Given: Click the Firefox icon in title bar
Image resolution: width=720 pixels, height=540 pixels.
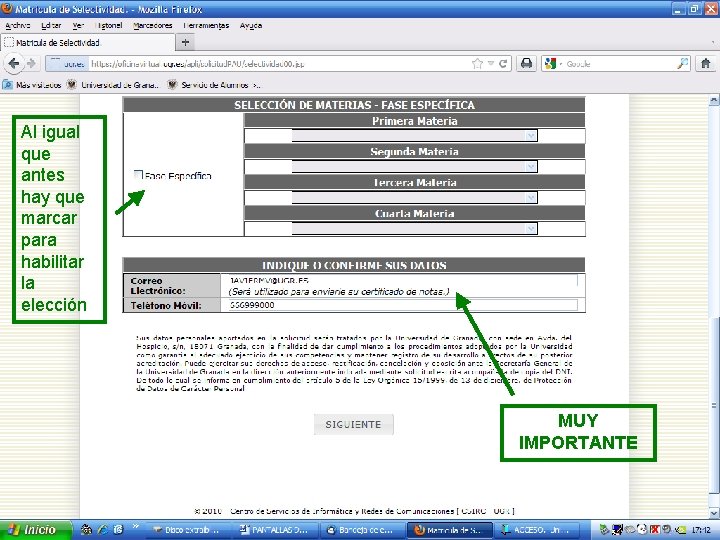Looking at the screenshot, I should click(x=7, y=9).
